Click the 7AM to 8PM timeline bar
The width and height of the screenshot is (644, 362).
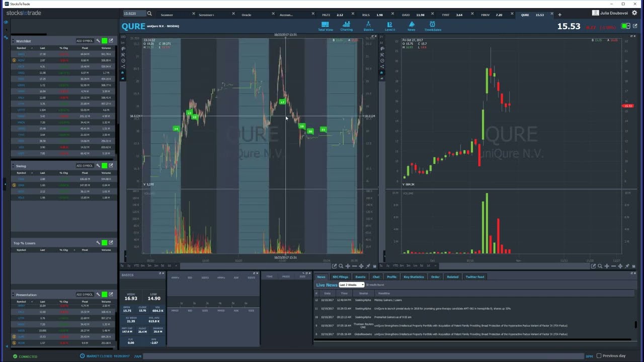pyautogui.click(x=363, y=356)
